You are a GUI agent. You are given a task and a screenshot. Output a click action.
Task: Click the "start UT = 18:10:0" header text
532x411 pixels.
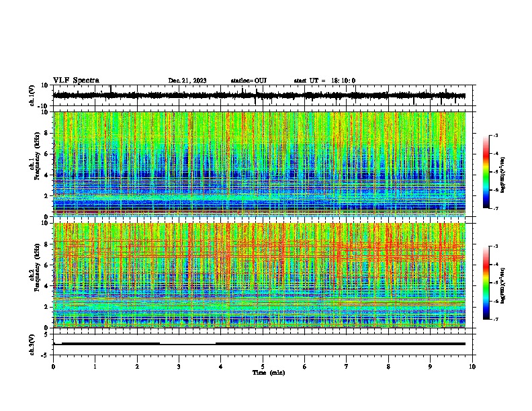(324, 81)
